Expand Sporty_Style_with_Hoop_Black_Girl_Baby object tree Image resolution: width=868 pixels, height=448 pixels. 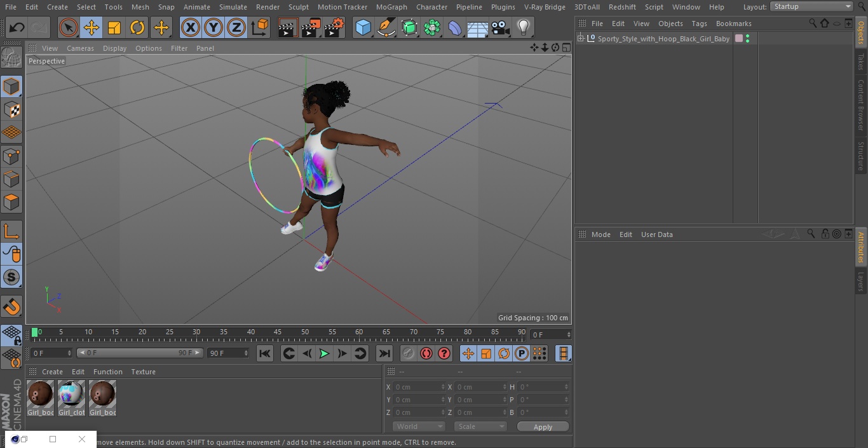[580, 39]
